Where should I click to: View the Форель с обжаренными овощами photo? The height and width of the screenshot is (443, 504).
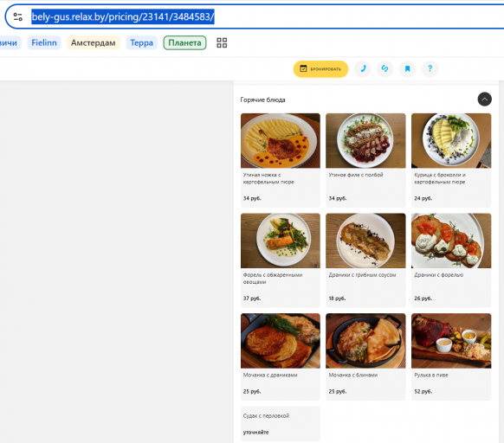(281, 241)
